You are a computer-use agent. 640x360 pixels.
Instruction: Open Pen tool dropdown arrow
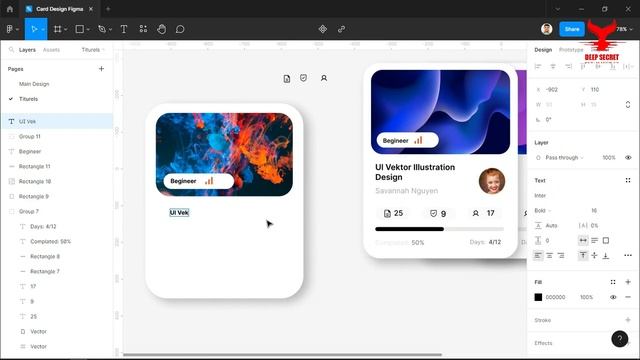point(109,29)
